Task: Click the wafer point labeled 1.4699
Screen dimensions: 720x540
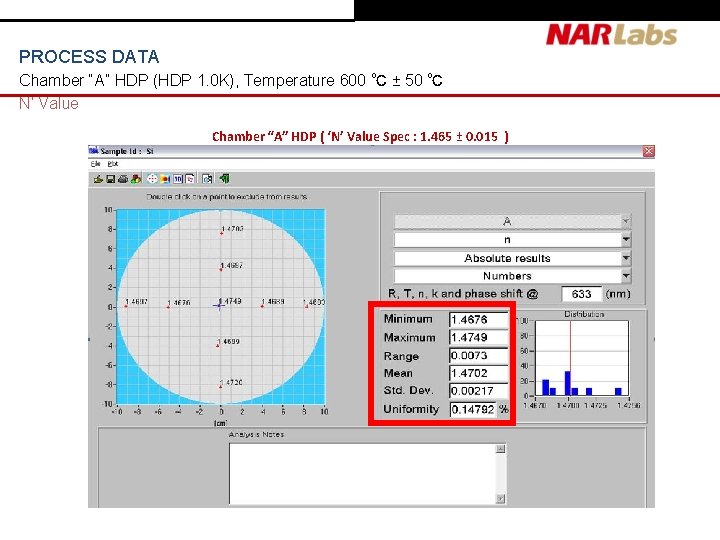Action: click(x=218, y=345)
